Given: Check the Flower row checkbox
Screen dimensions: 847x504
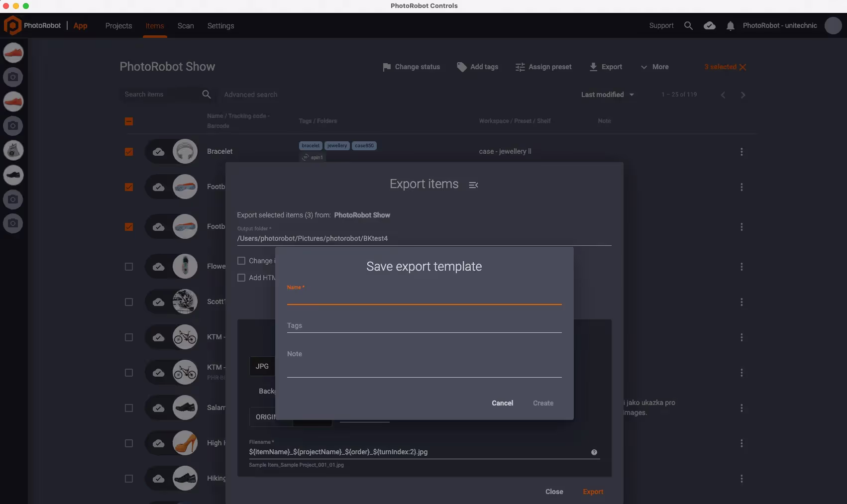Looking at the screenshot, I should 129,267.
